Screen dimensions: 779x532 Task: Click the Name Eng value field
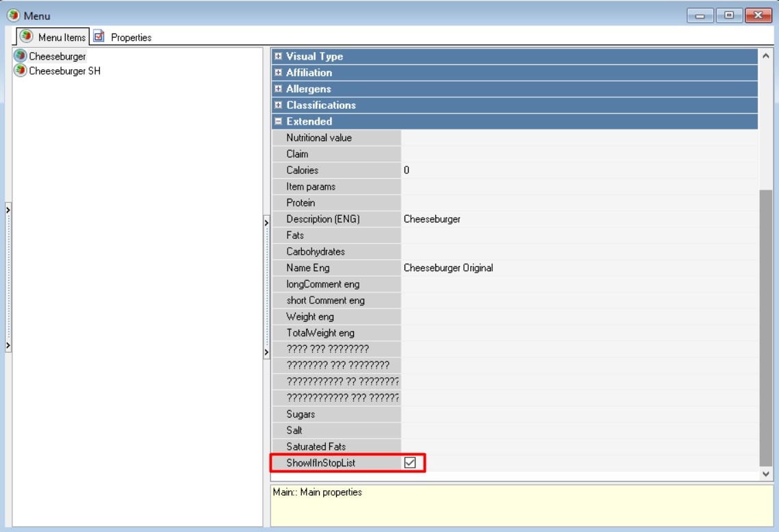[578, 268]
